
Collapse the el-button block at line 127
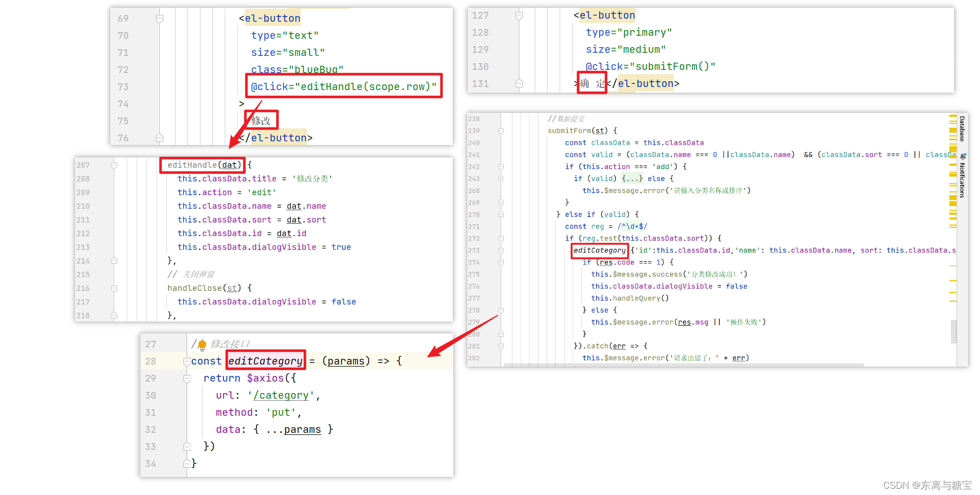tap(519, 16)
